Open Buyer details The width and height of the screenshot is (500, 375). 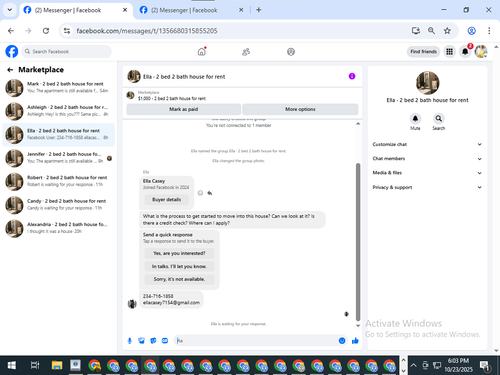[167, 200]
